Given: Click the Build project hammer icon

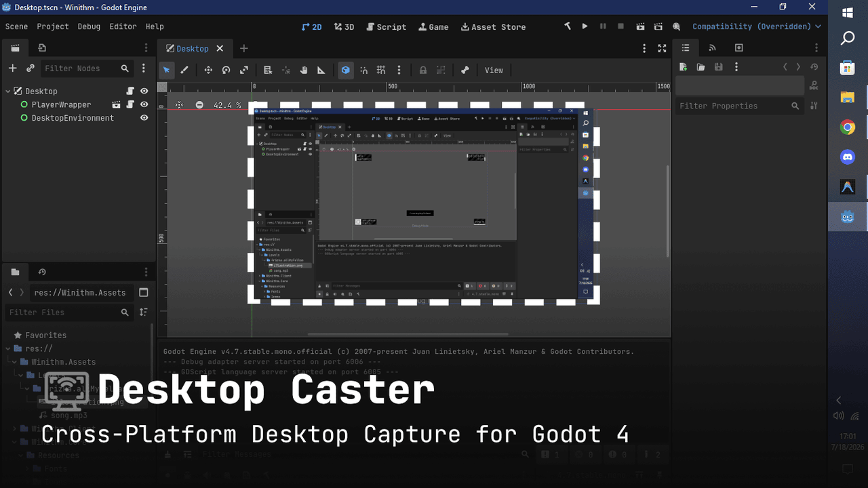Looking at the screenshot, I should 568,26.
